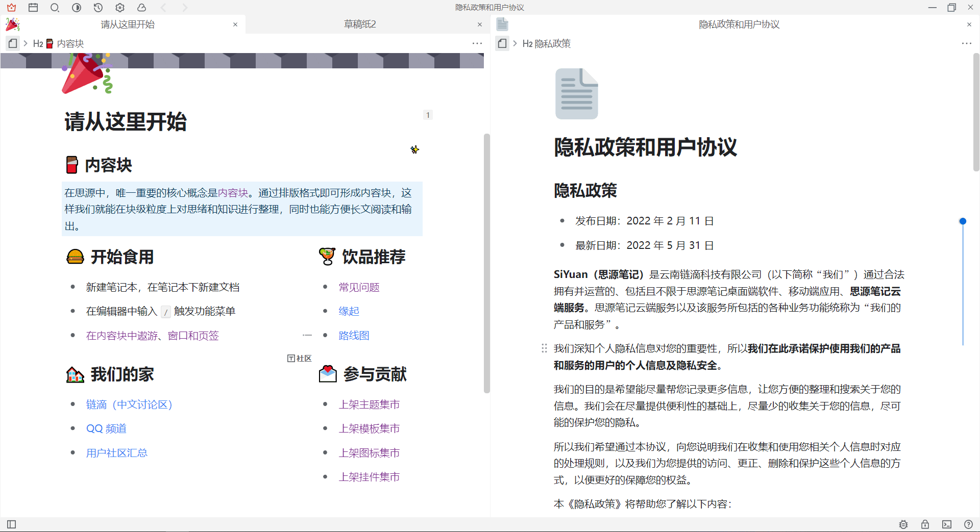980x532 pixels.
Task: Switch to the 草稿纸2 tab
Action: pyautogui.click(x=360, y=24)
